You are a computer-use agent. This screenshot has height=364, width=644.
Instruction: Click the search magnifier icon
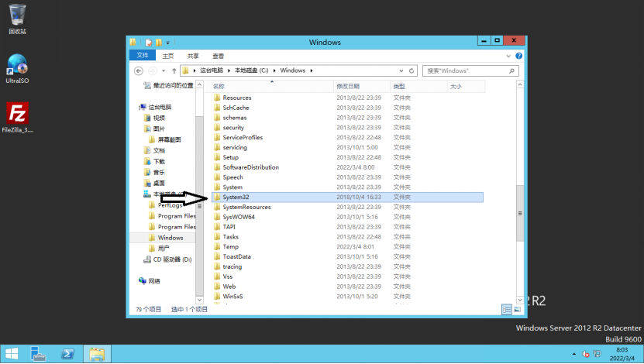(x=511, y=70)
